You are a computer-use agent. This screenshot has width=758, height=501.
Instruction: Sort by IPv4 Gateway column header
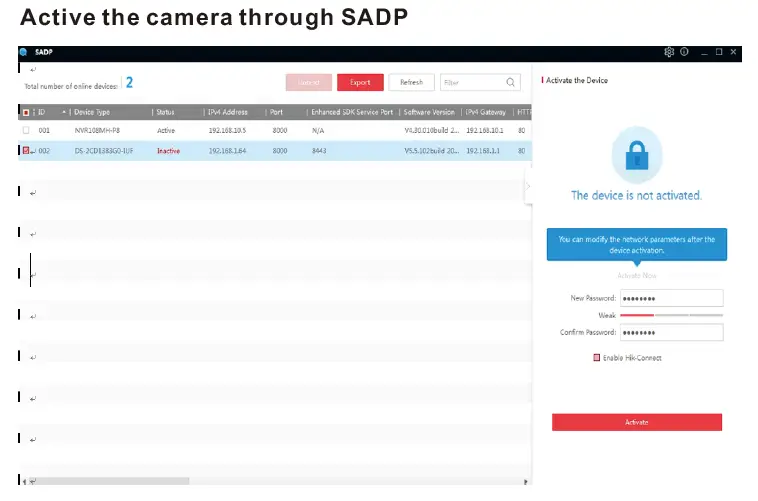tap(486, 112)
